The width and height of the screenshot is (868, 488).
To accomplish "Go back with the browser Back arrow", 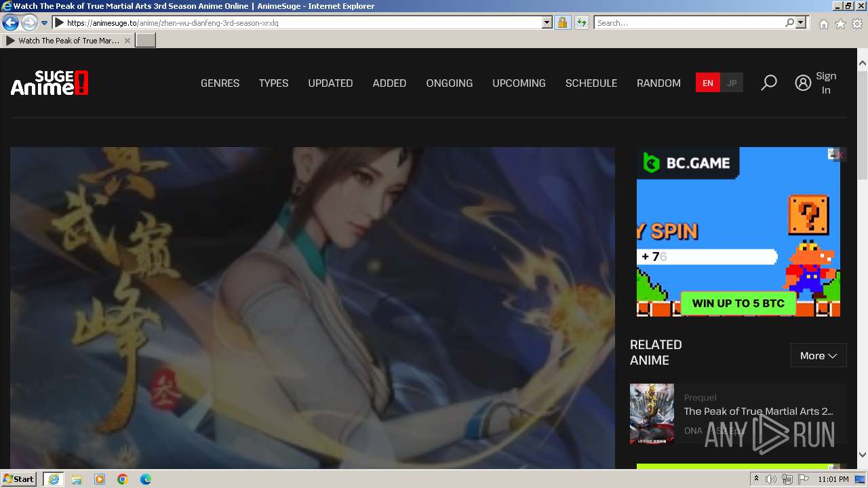I will 10,22.
